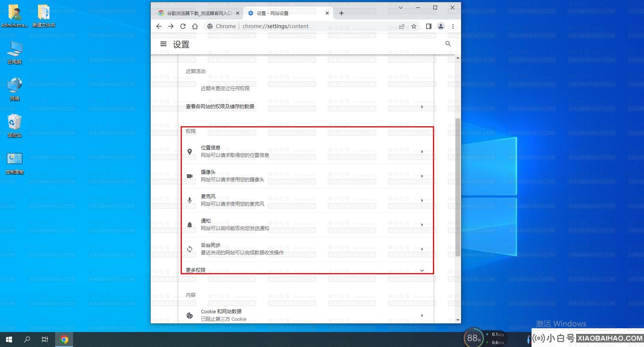Search settings with the magnifier icon
Screen dimensions: 644x347
[x=448, y=44]
